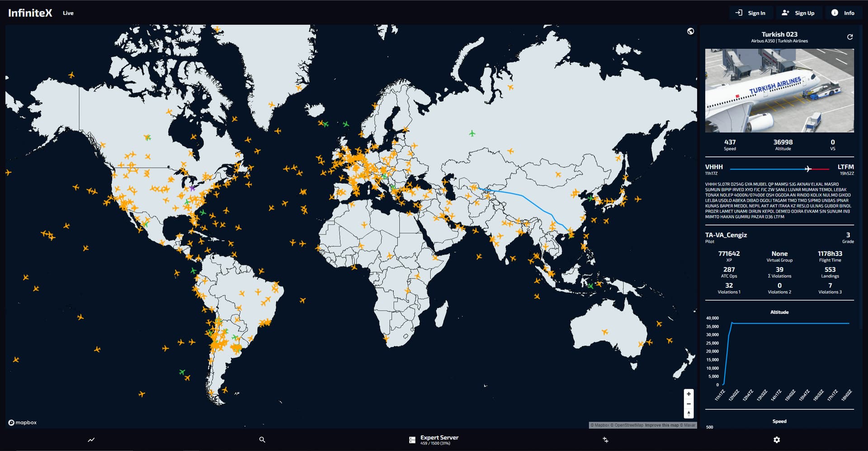
Task: Switch map projection with globe icon
Action: (x=690, y=31)
